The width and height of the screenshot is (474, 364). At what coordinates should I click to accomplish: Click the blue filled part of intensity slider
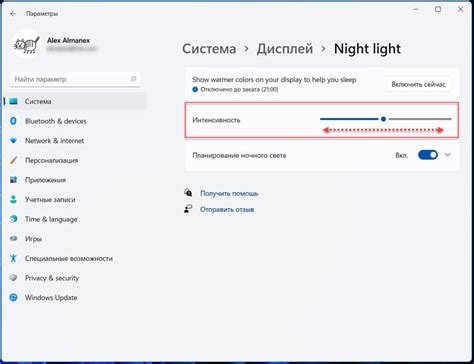(349, 119)
